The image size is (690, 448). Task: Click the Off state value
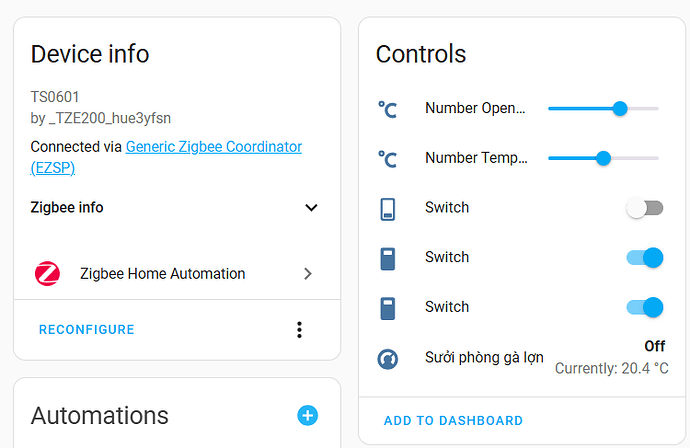(x=655, y=346)
